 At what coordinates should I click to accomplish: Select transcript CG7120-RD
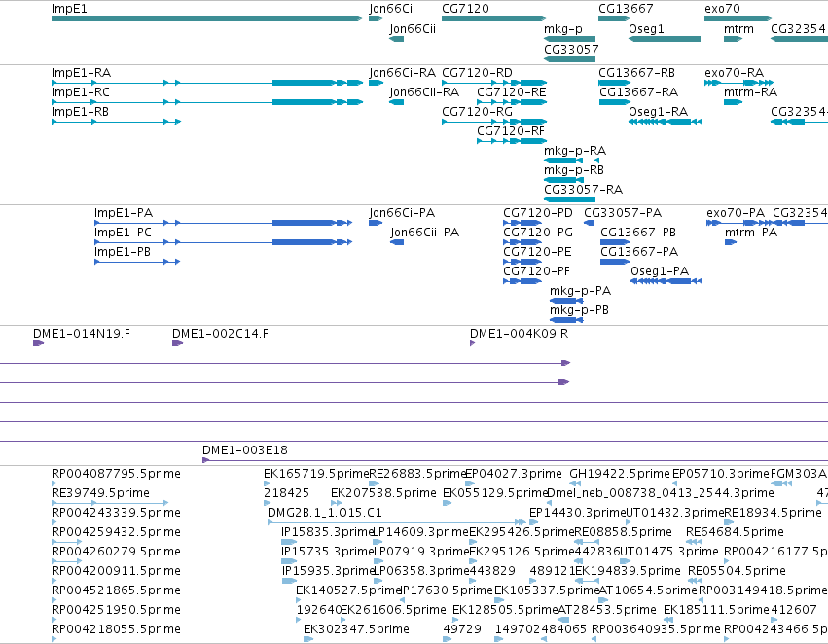tap(494, 83)
